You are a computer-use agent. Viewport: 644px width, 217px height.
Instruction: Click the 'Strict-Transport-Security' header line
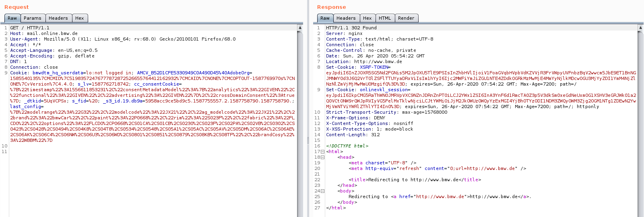click(x=386, y=112)
